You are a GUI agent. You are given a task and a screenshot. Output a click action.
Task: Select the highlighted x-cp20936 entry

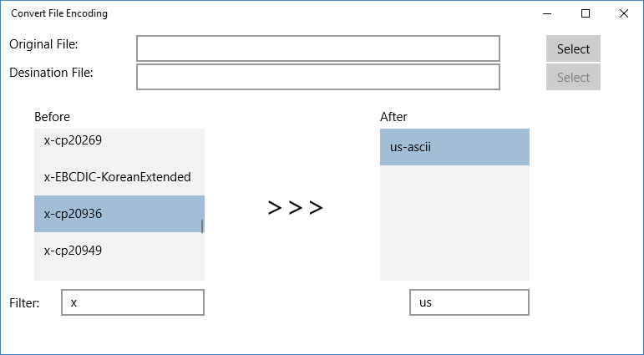click(119, 214)
